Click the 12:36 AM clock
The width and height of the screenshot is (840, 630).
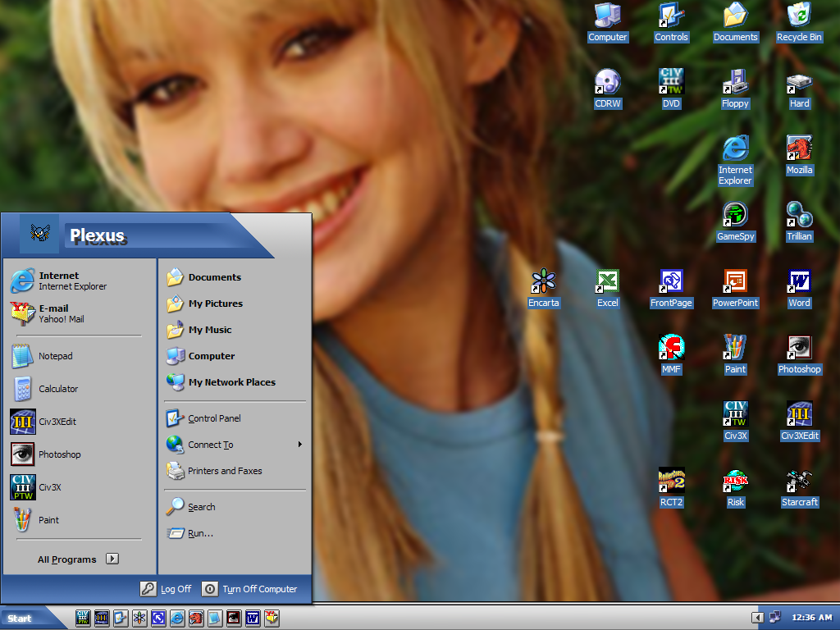coord(811,618)
